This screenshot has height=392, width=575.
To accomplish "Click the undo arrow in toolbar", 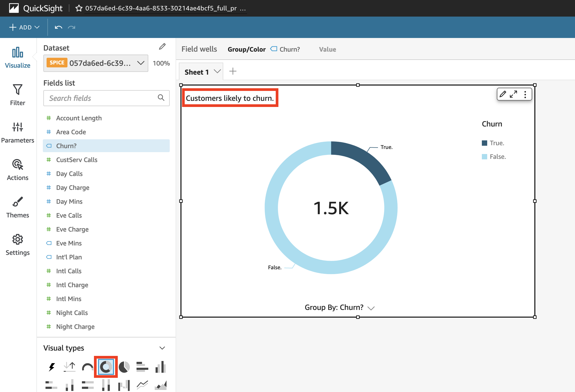I will point(58,27).
